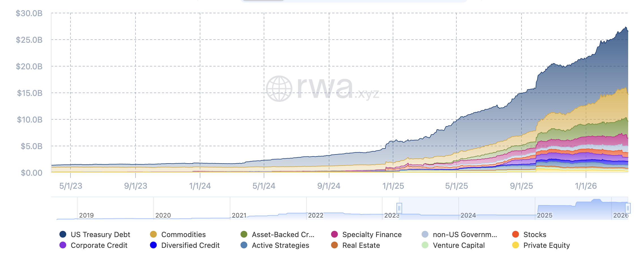
Task: Click the magenta Specialty Finance legend dot
Action: click(x=334, y=234)
